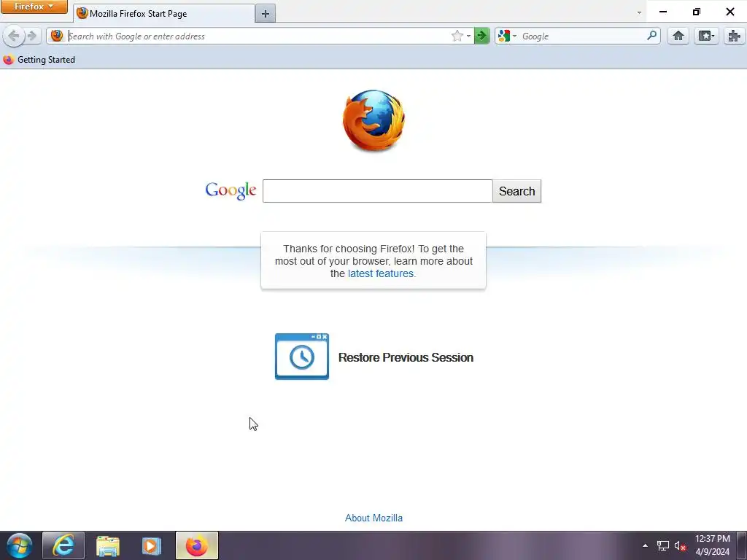Focus the start page Google search field
Image resolution: width=747 pixels, height=560 pixels.
click(377, 191)
